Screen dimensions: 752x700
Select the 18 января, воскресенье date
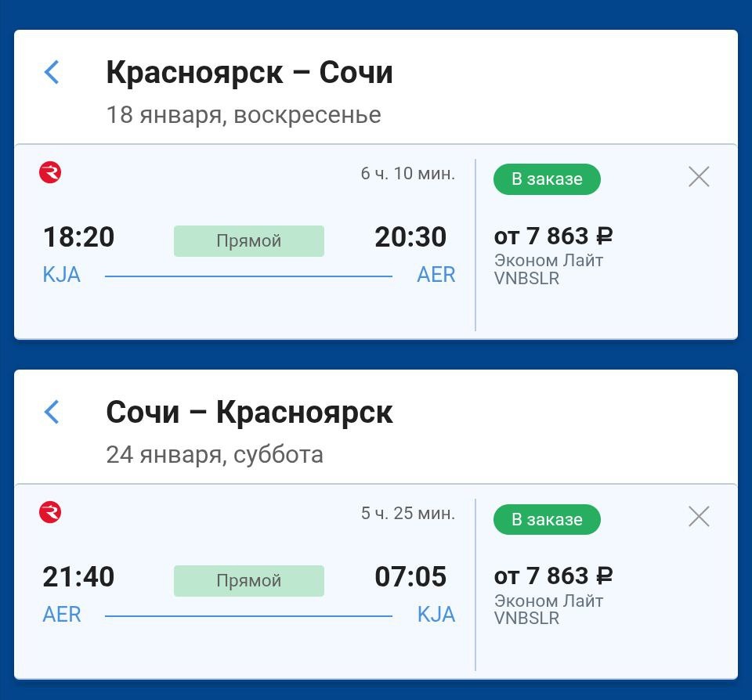(x=244, y=115)
